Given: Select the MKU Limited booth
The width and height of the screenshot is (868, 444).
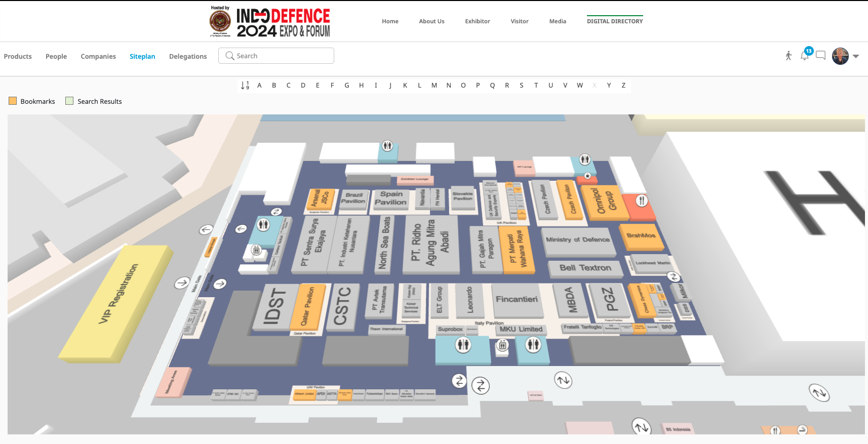Looking at the screenshot, I should 521,330.
